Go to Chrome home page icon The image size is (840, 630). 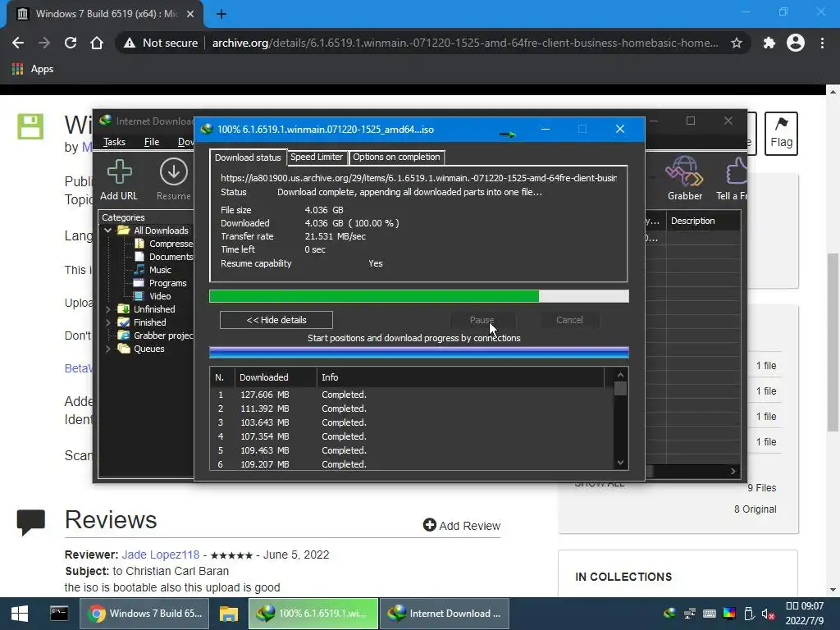pyautogui.click(x=97, y=43)
